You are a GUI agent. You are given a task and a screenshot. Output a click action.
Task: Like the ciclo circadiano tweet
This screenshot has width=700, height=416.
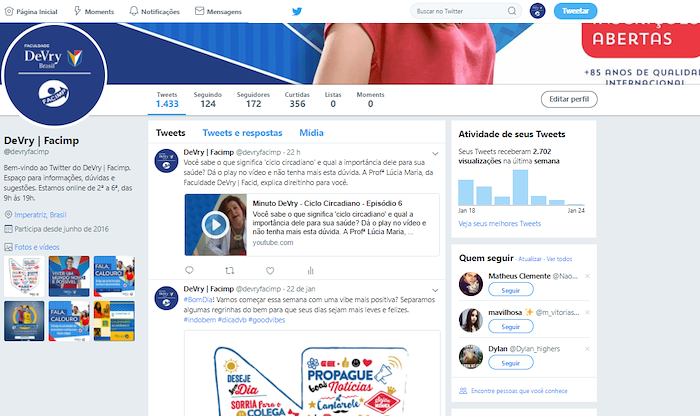coord(270,270)
